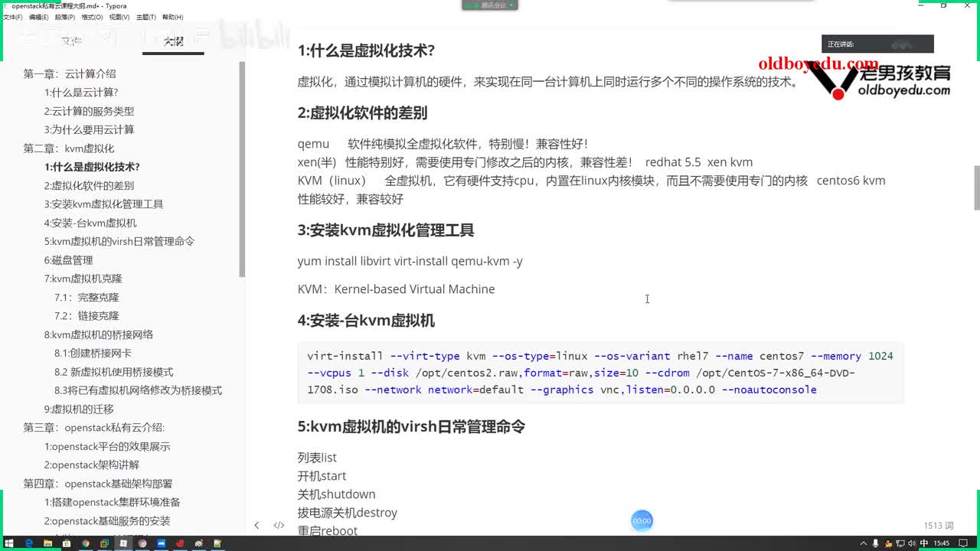Select bold outline item 1:什么是虚拟化技术?
This screenshot has width=980, height=551.
tap(92, 167)
